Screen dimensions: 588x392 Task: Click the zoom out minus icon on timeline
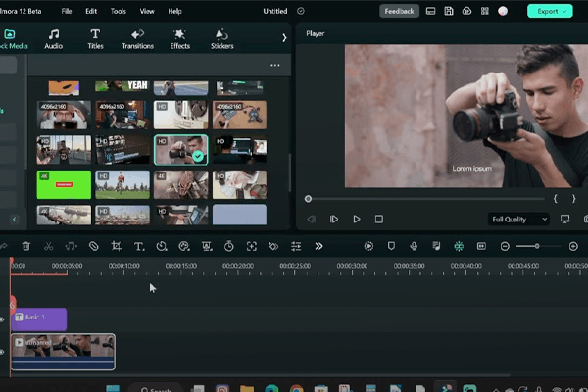pyautogui.click(x=505, y=246)
